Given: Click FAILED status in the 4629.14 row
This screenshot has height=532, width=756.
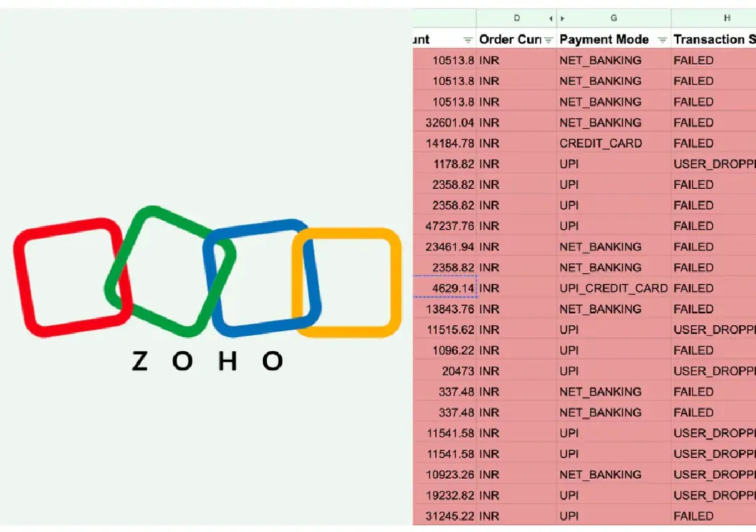Looking at the screenshot, I should [x=713, y=288].
